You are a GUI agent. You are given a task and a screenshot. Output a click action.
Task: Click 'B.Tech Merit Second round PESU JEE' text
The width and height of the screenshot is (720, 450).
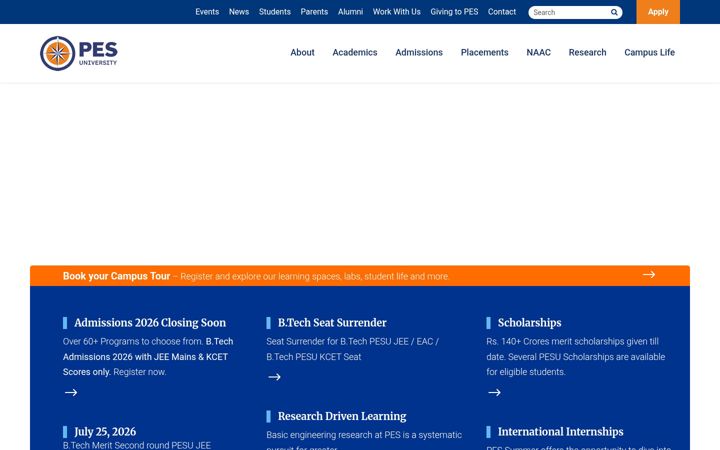[x=137, y=445]
